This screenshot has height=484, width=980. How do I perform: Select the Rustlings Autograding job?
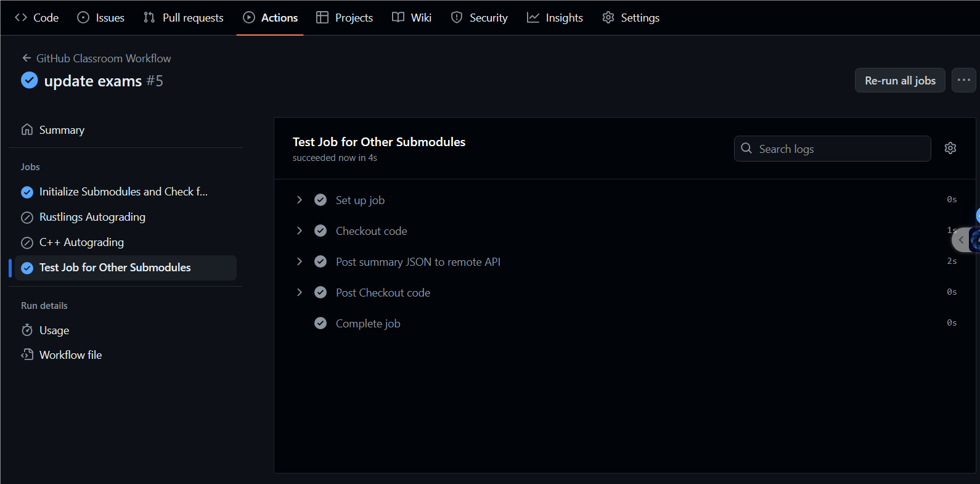click(x=126, y=217)
